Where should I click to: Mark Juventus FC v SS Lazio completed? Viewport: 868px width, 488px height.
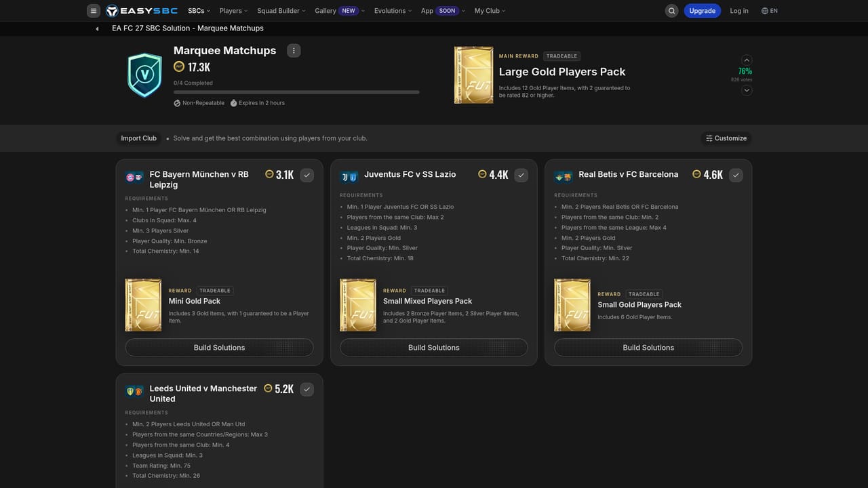(521, 176)
